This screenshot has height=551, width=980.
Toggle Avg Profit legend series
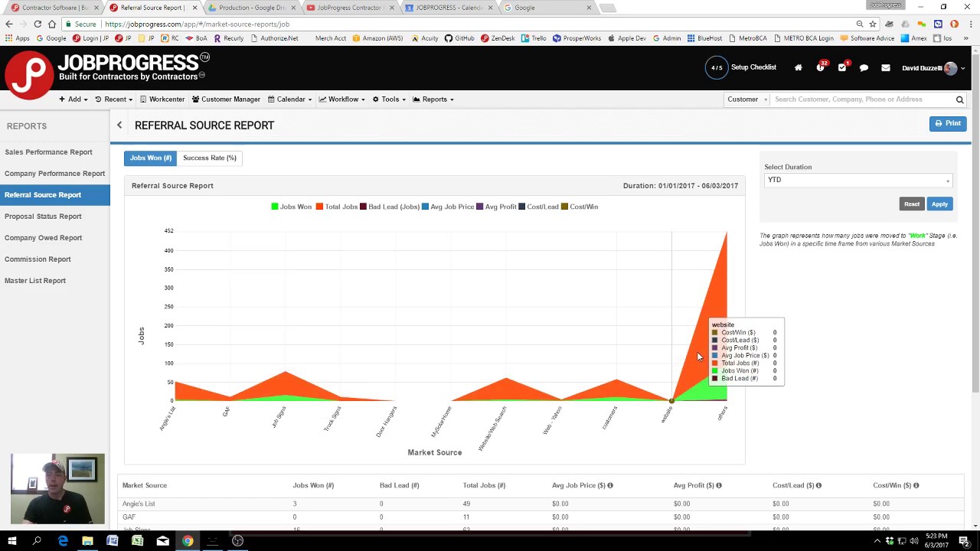tap(496, 207)
